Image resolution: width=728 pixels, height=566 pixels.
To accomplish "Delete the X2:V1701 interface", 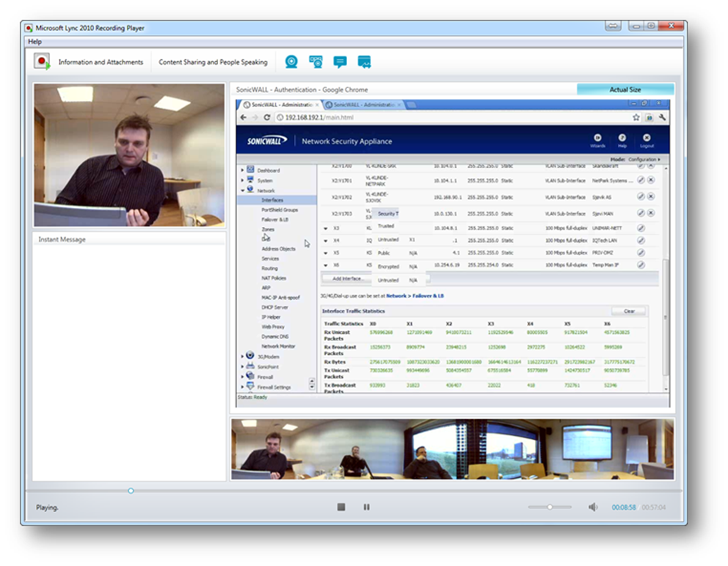I will point(651,180).
